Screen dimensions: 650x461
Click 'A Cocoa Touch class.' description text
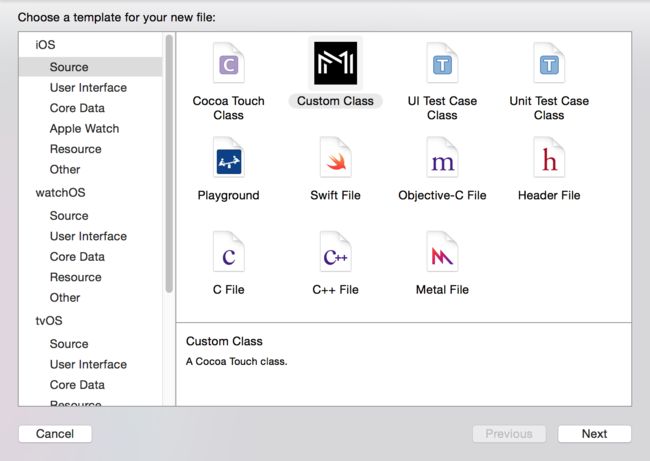pos(236,361)
